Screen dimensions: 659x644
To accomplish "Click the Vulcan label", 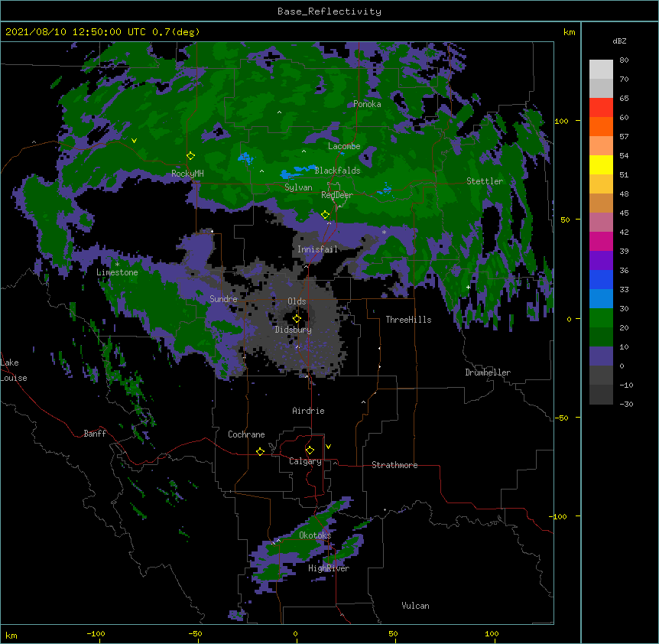I will (x=415, y=606).
